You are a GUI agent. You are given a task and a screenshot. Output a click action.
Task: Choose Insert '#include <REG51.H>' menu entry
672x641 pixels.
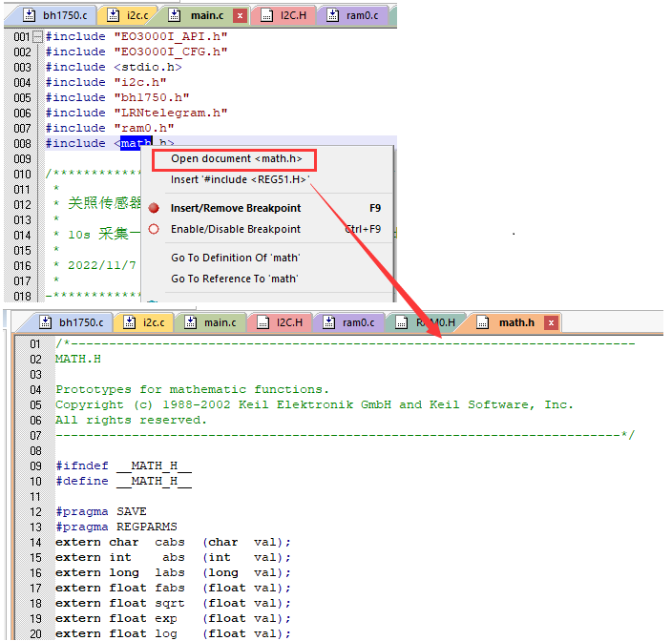coord(240,179)
